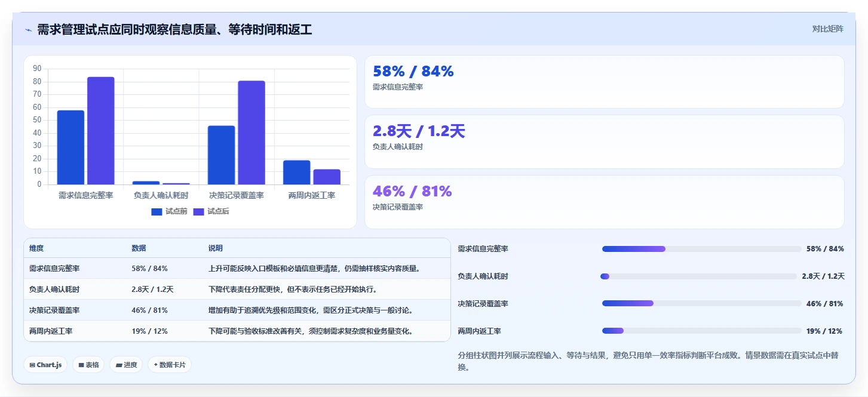Click the 2.8天 / 1.2天 table cell
Image resolution: width=868 pixels, height=397 pixels.
click(152, 290)
